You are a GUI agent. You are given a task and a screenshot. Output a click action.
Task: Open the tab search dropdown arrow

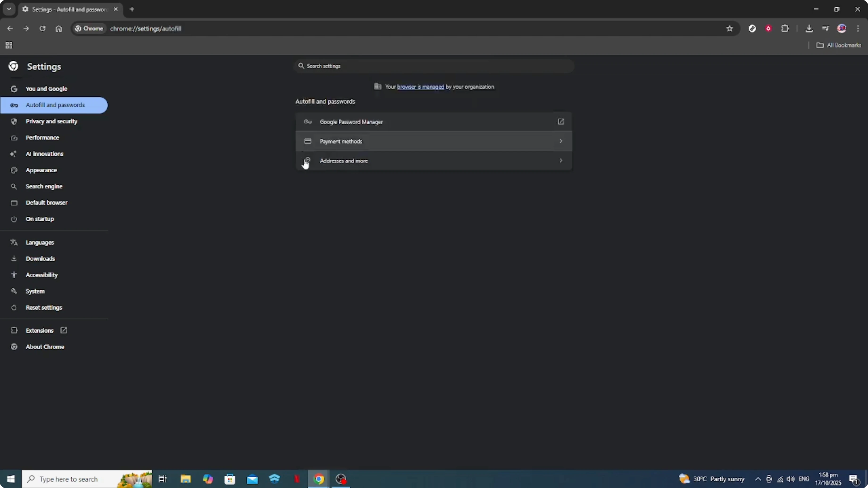9,9
